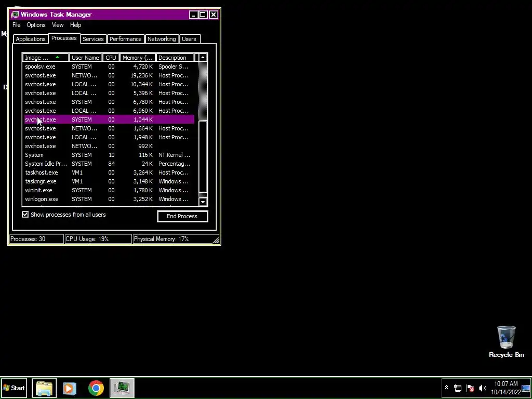Click the Task Manager resize grip corner
Screen dimensions: 532x399
(216, 240)
